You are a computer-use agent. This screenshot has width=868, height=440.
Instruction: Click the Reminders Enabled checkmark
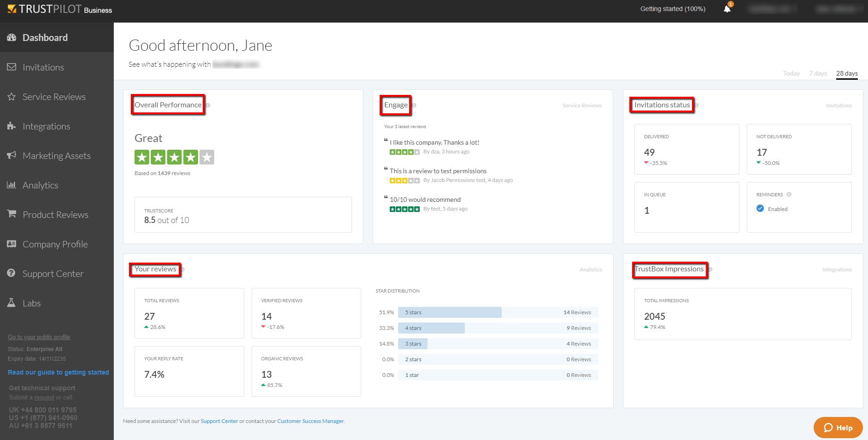point(760,209)
